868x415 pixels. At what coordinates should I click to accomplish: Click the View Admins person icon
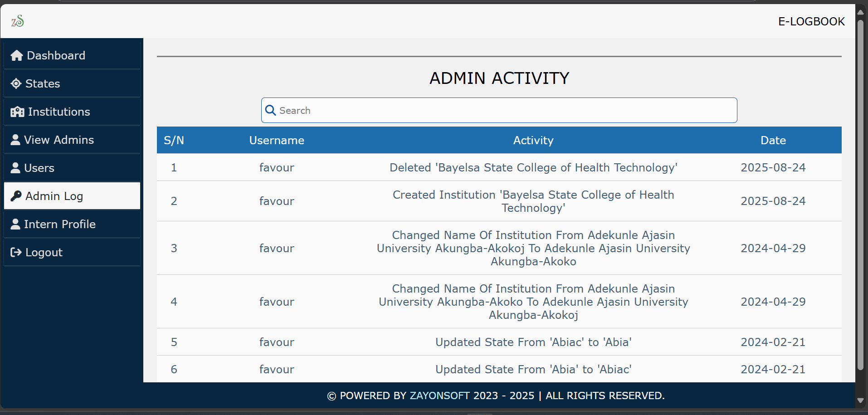(15, 140)
